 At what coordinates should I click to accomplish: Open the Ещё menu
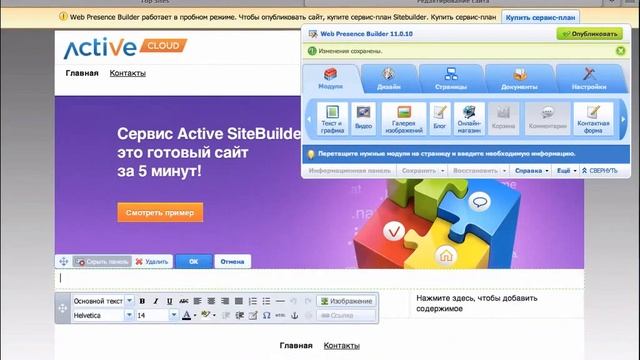567,171
